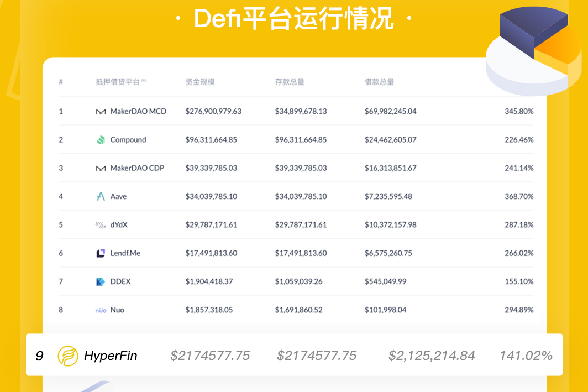Screen dimensions: 588x392
Task: Click the ratio 226.46%
Action: pyautogui.click(x=519, y=139)
